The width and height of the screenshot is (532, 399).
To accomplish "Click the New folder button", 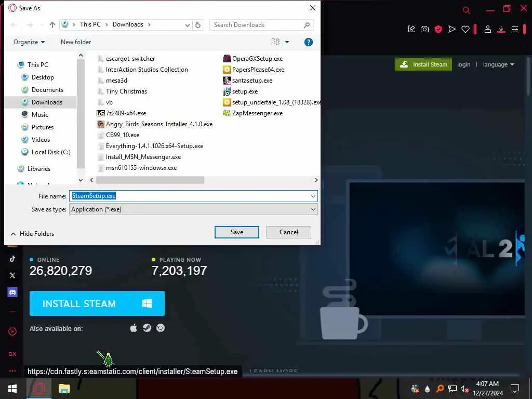I will (x=76, y=42).
